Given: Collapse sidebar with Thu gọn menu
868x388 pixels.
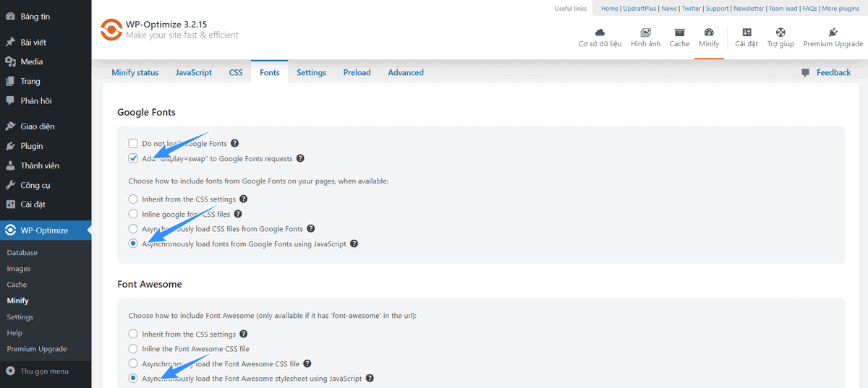Looking at the screenshot, I should [x=38, y=371].
